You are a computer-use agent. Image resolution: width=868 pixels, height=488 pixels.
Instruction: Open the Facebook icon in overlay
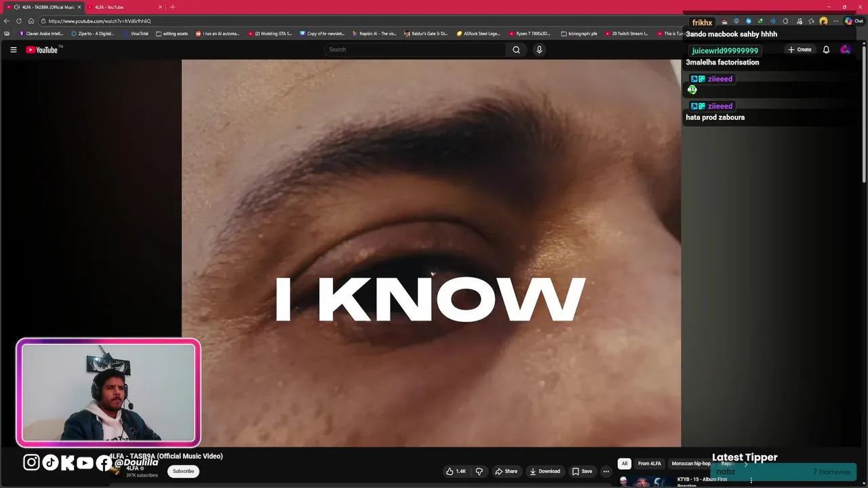tap(103, 463)
